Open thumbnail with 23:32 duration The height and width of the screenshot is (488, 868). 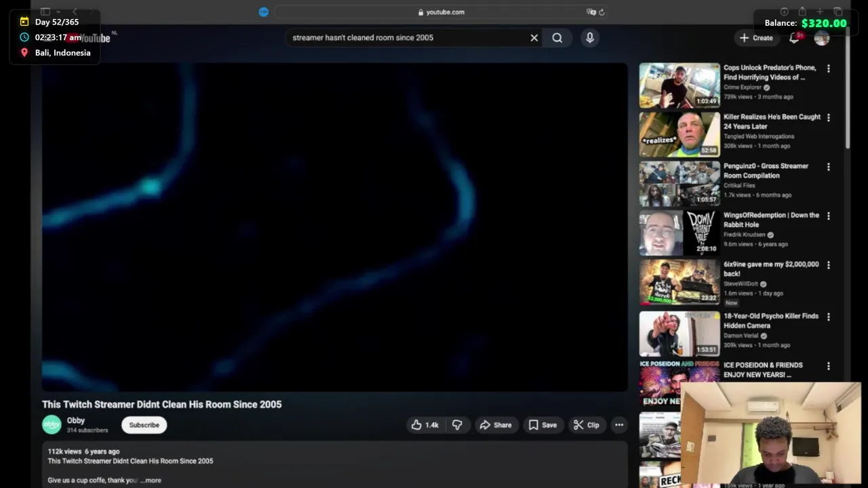679,282
